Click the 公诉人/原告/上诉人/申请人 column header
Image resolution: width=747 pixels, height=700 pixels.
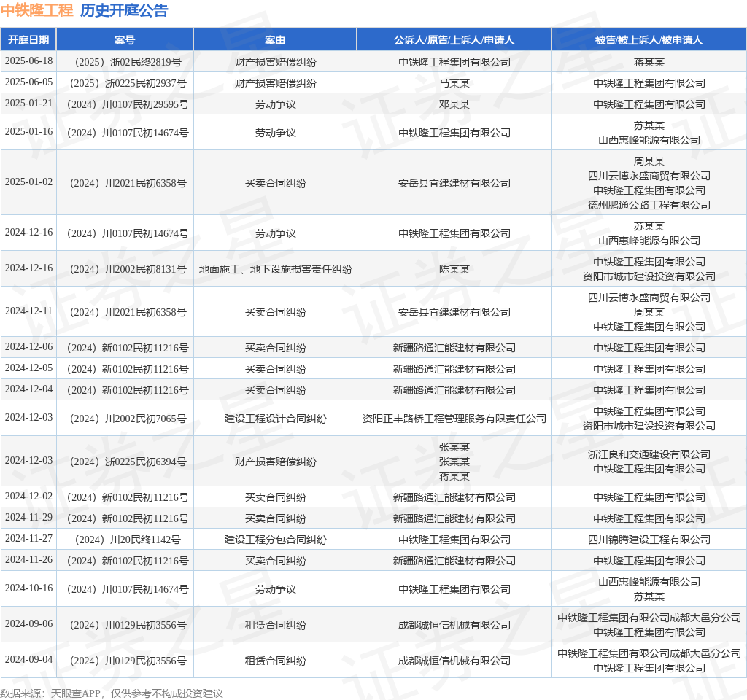[454, 40]
